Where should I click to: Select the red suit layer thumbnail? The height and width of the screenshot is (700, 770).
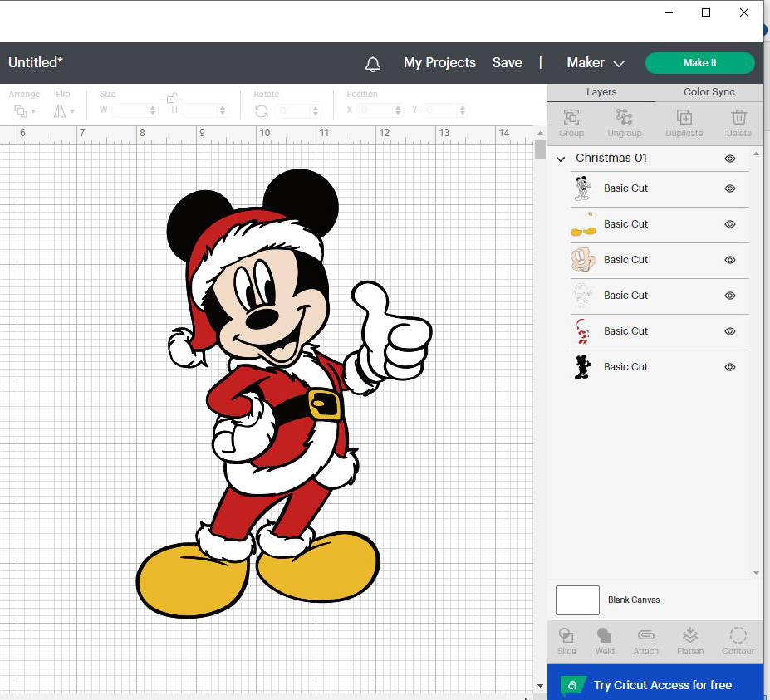pos(582,331)
